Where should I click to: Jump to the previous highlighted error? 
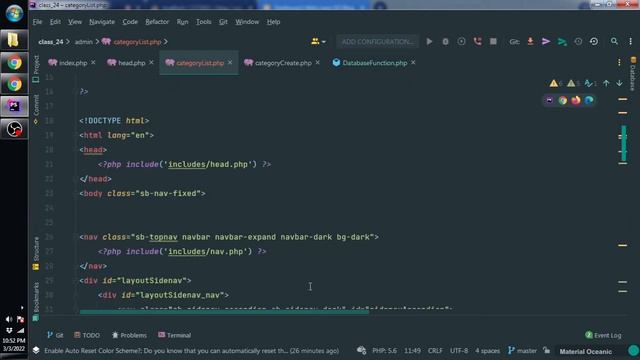606,83
